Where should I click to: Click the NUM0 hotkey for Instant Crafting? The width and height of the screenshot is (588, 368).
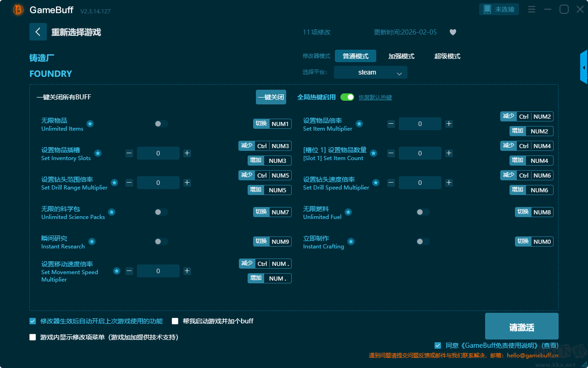[534, 241]
